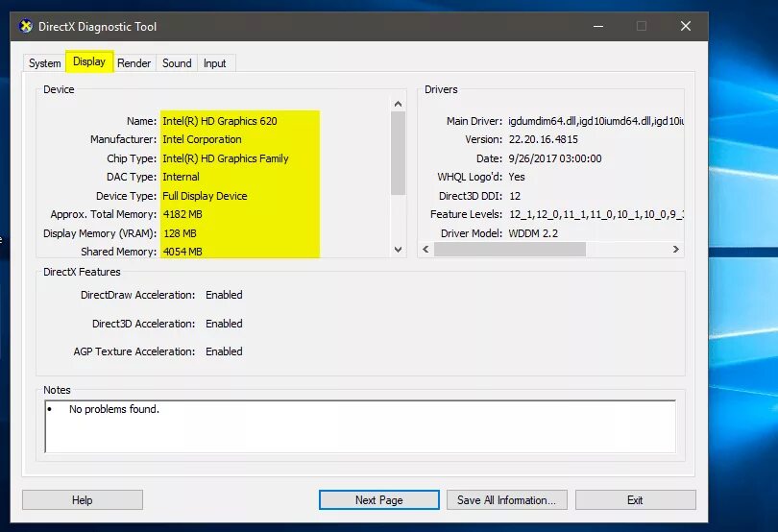Select the Feature Levels value list
The width and height of the screenshot is (778, 532).
click(x=596, y=214)
